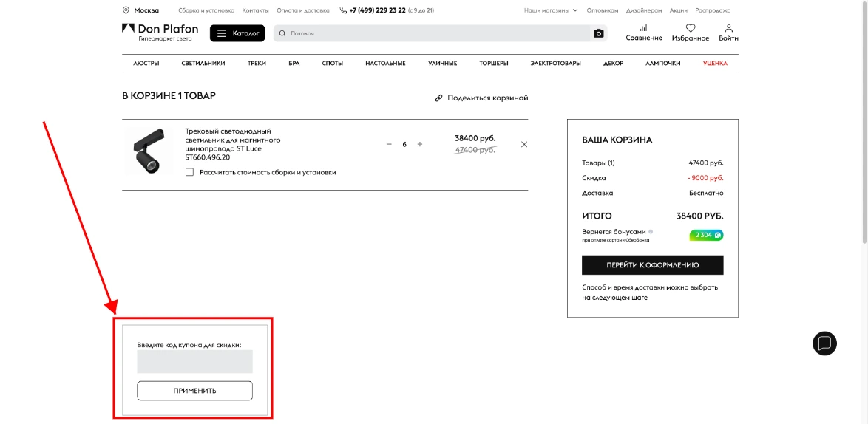Open Оплата и доставка link
The width and height of the screenshot is (868, 424).
tap(303, 10)
